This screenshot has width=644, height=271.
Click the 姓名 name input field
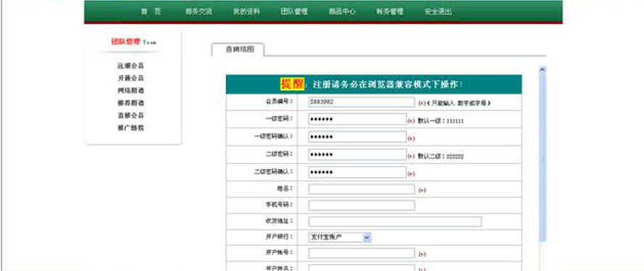[361, 189]
